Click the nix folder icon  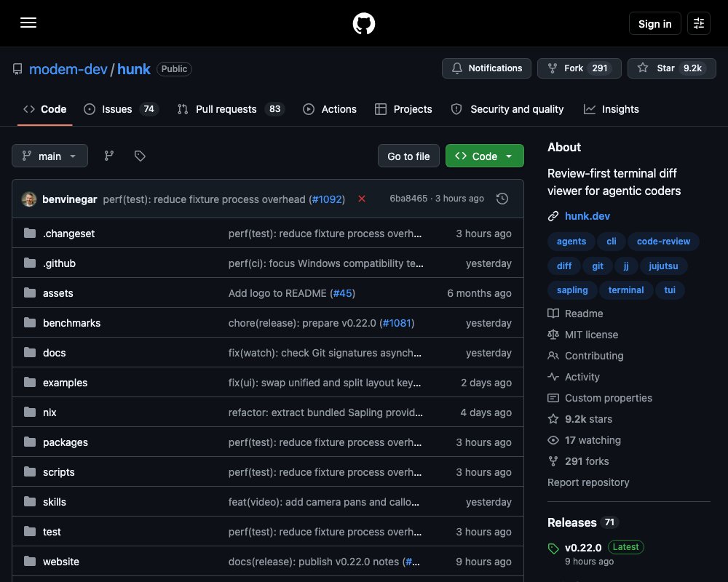point(30,412)
